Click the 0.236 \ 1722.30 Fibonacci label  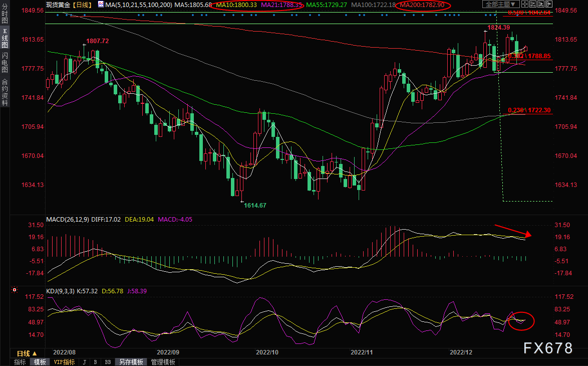pos(529,110)
